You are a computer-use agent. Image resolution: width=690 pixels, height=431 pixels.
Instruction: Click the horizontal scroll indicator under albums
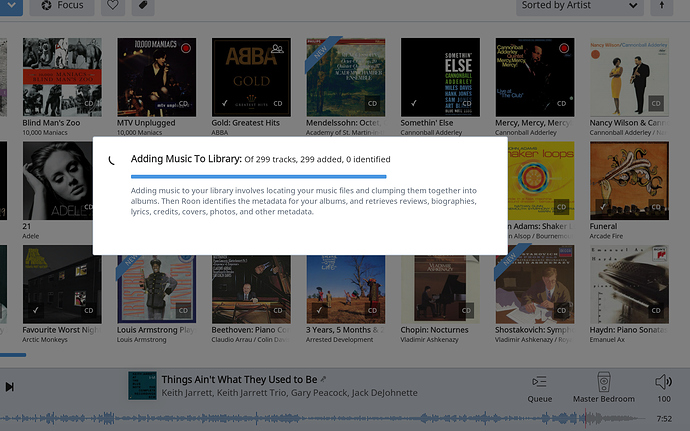[x=13, y=354]
